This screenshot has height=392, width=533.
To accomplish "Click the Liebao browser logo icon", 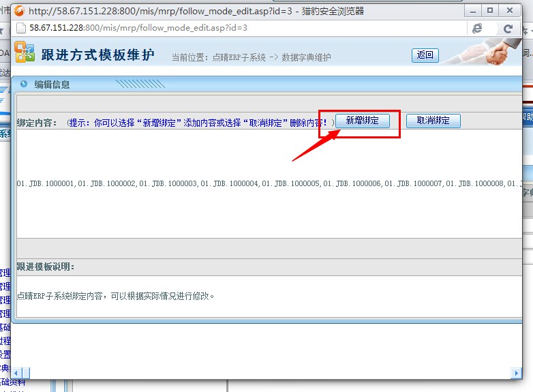I will (x=19, y=11).
